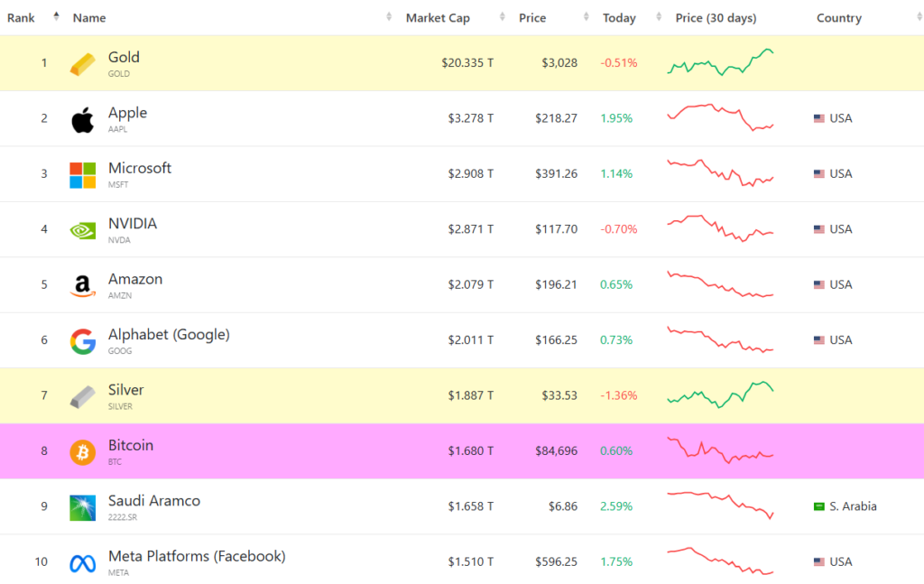Click NVIDIA today change -0.70%

tap(619, 229)
